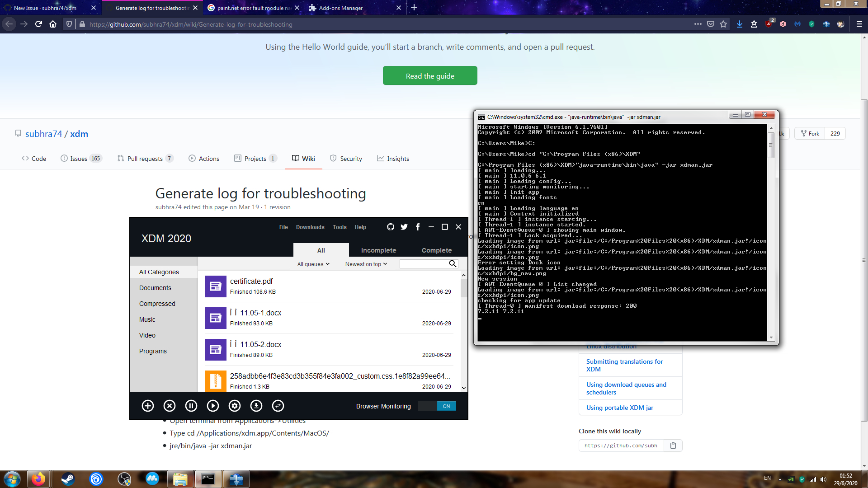Select the Compressed category in XDM
The image size is (868, 488).
(x=157, y=304)
